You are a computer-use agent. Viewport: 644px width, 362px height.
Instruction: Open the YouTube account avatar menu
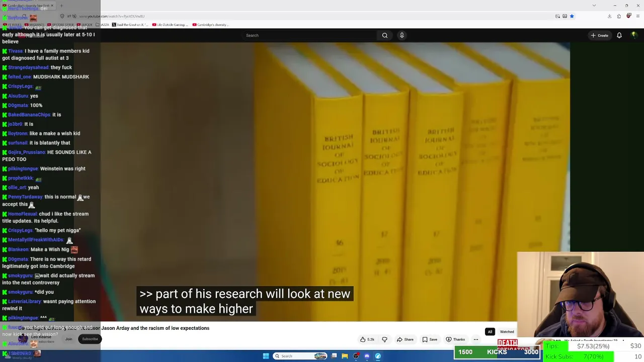pyautogui.click(x=634, y=35)
